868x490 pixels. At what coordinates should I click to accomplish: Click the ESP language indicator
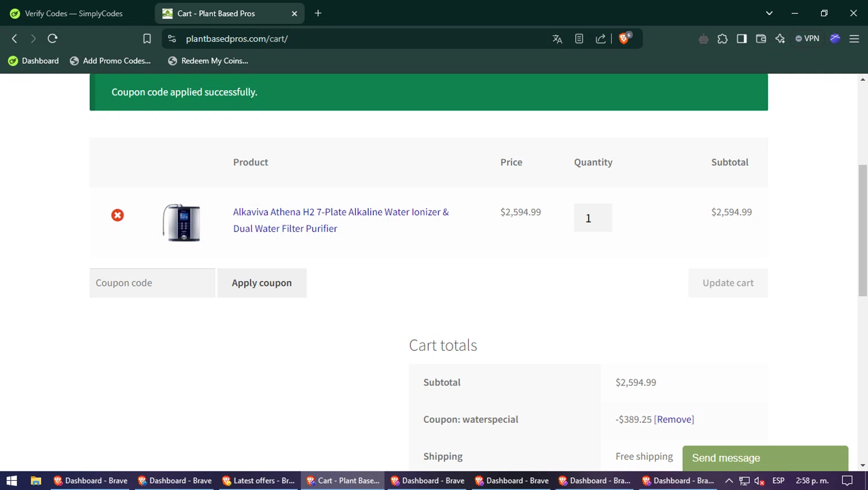778,481
